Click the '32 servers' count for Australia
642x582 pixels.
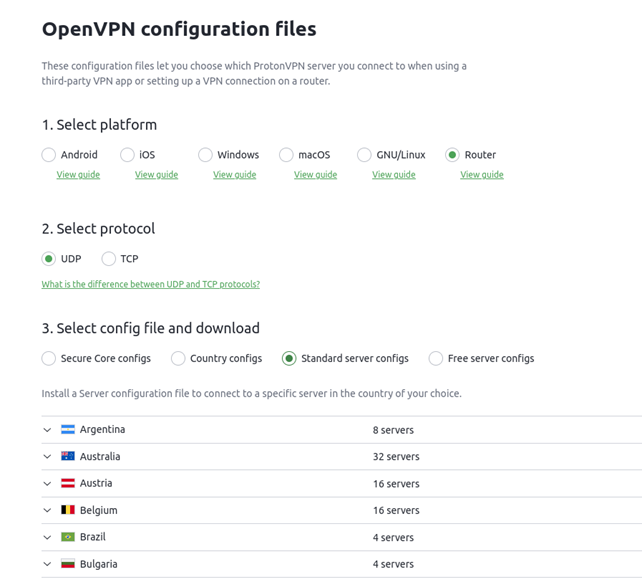396,457
